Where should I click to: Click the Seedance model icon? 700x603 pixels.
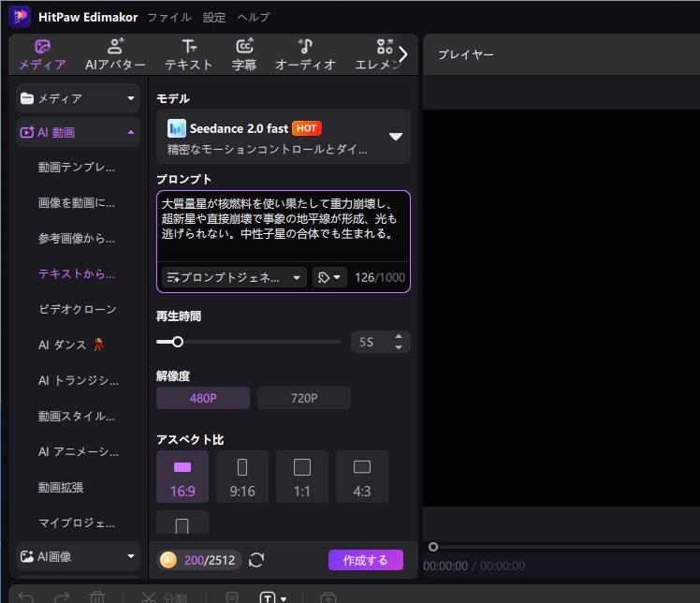pos(176,128)
